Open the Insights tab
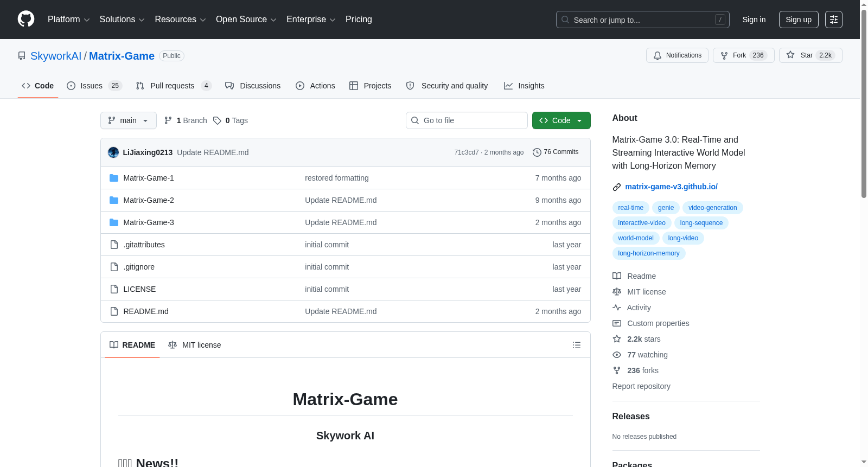 pyautogui.click(x=524, y=86)
